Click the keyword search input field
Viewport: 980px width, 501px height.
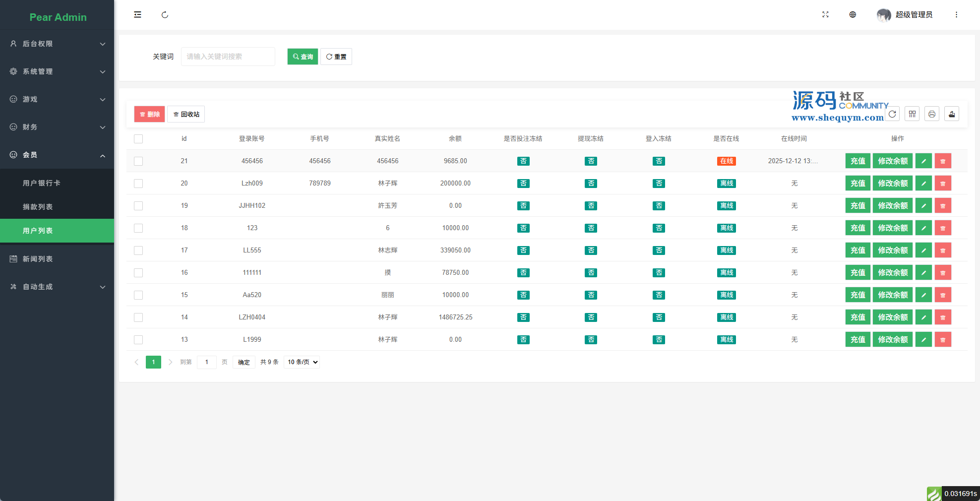point(228,57)
